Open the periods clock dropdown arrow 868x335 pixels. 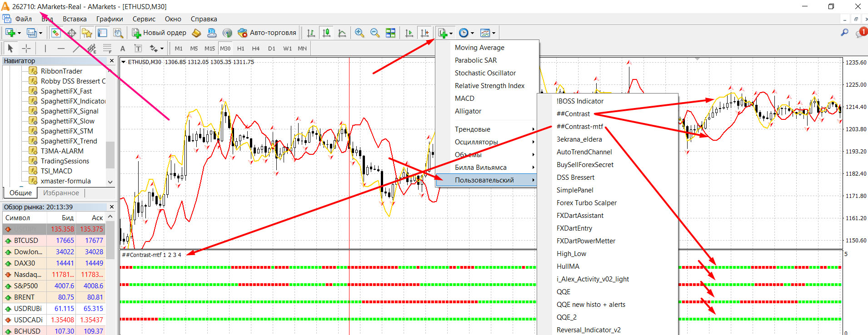pos(472,33)
